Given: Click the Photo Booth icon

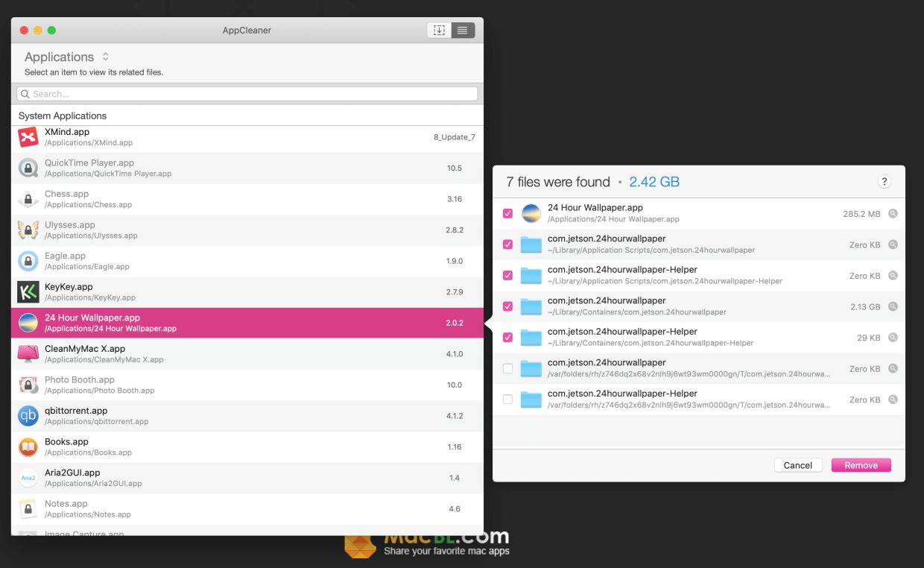Looking at the screenshot, I should click(x=28, y=385).
